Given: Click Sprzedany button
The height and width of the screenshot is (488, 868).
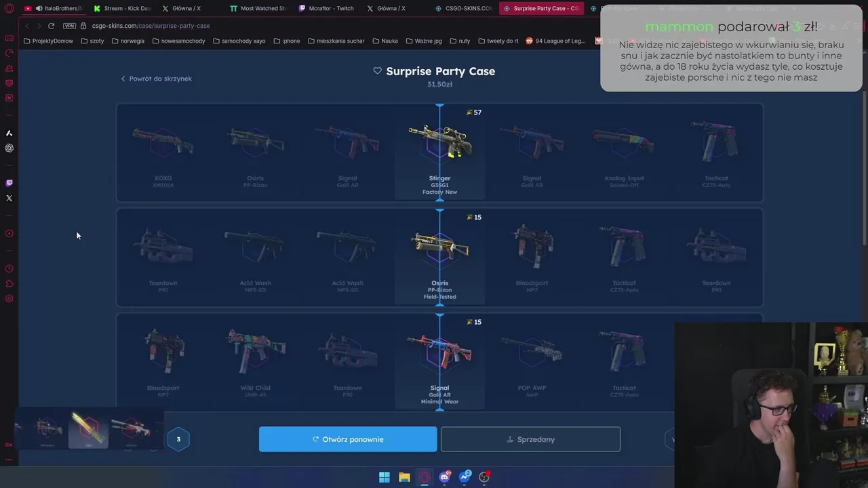Looking at the screenshot, I should (530, 439).
